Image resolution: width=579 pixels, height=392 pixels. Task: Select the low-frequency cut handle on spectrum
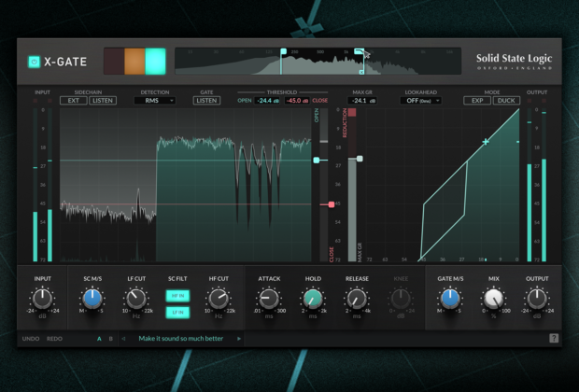(x=283, y=51)
